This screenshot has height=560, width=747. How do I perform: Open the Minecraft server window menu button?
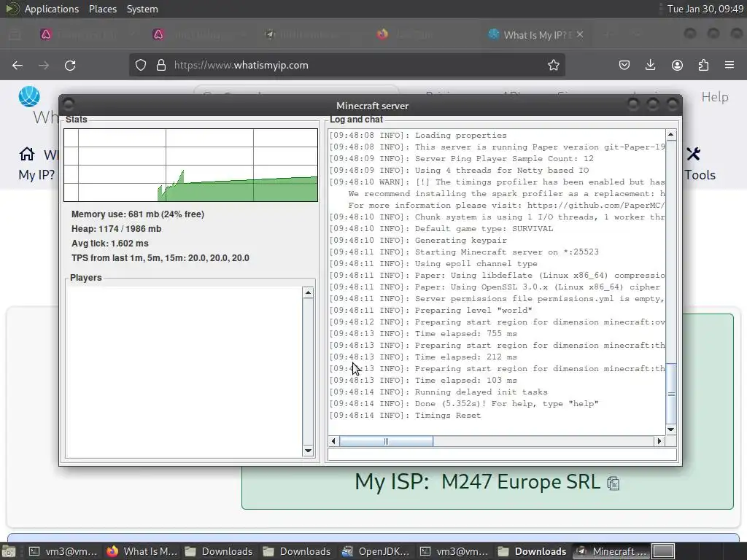point(68,104)
